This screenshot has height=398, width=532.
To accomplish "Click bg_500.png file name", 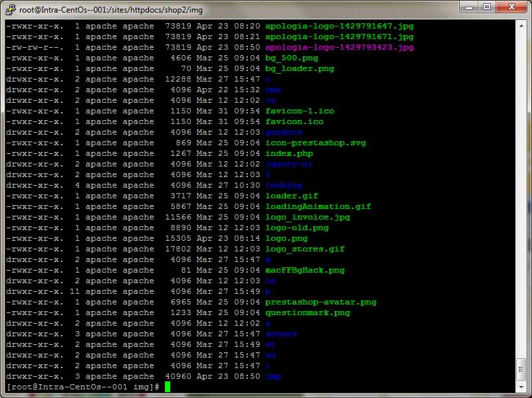I will point(292,58).
